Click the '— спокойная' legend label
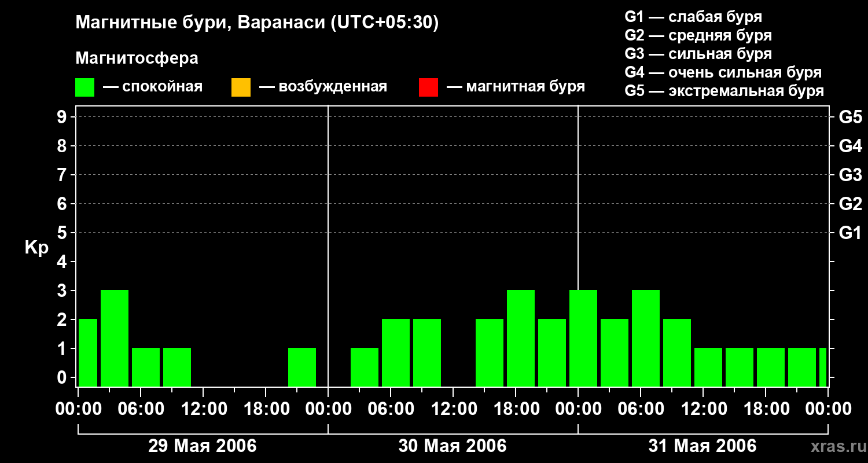 point(153,87)
